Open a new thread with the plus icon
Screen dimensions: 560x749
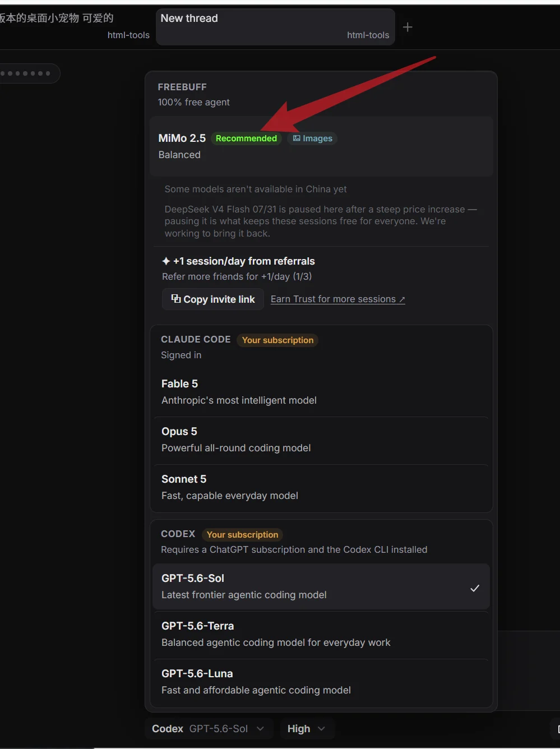pos(408,27)
